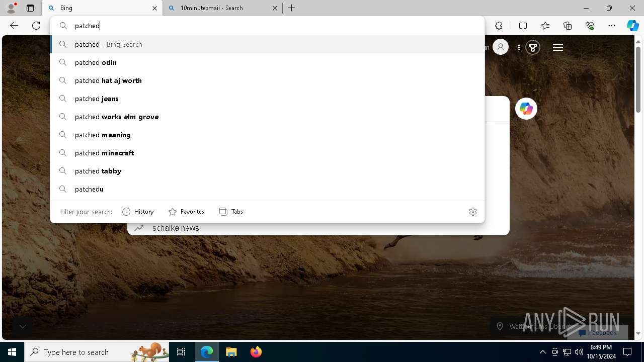The image size is (644, 362).
Task: Choose suggestion patched tabby
Action: coord(267,171)
